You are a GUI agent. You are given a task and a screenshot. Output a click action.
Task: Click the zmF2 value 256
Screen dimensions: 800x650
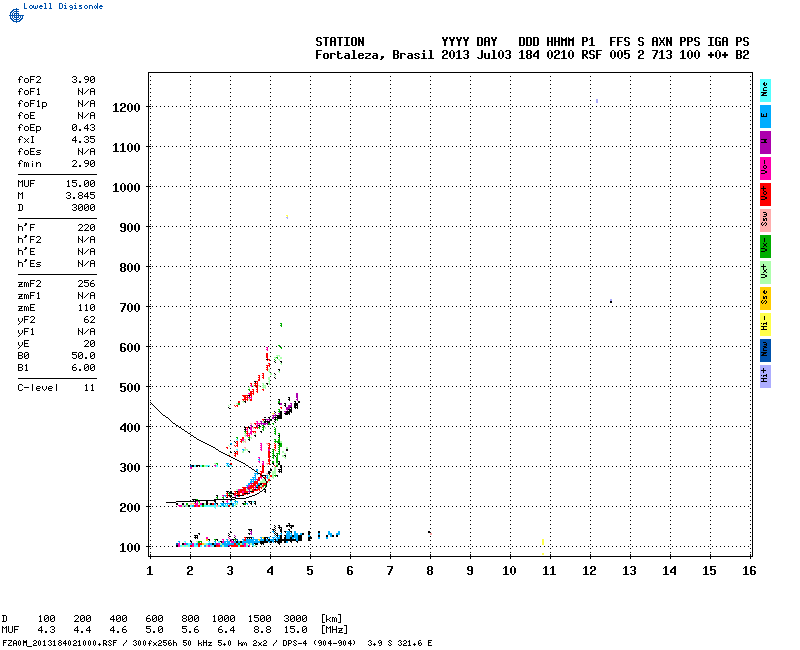click(87, 284)
